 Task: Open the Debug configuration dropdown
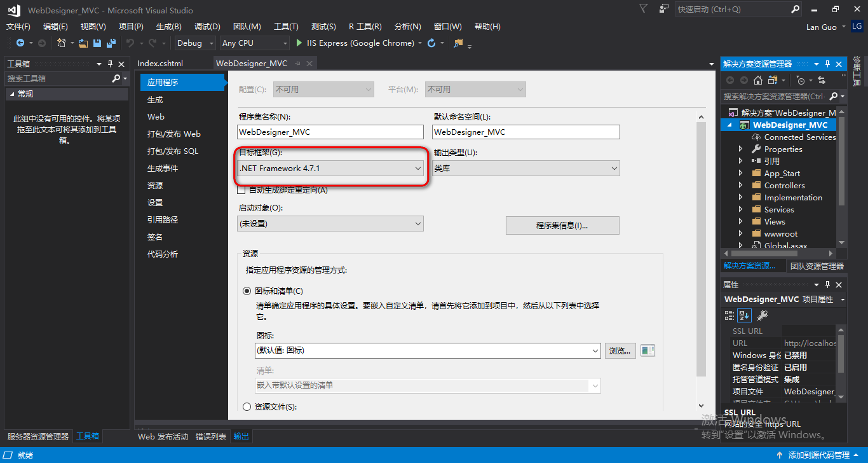(195, 43)
